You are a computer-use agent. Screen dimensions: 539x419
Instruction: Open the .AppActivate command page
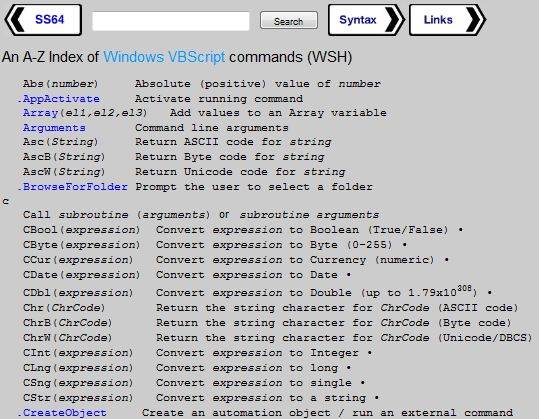tap(58, 99)
